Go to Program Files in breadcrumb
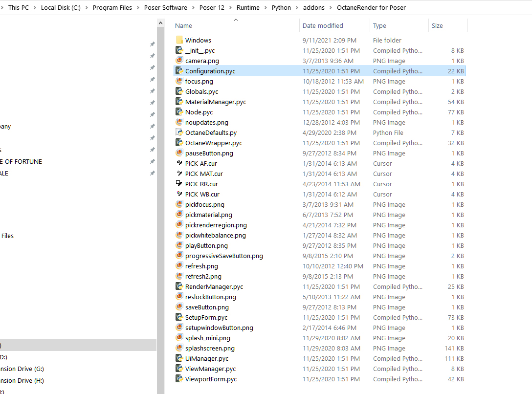 point(112,7)
